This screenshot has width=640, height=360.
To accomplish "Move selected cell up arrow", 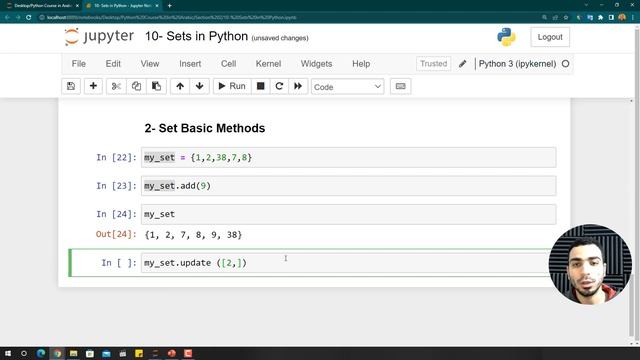I will pyautogui.click(x=180, y=86).
